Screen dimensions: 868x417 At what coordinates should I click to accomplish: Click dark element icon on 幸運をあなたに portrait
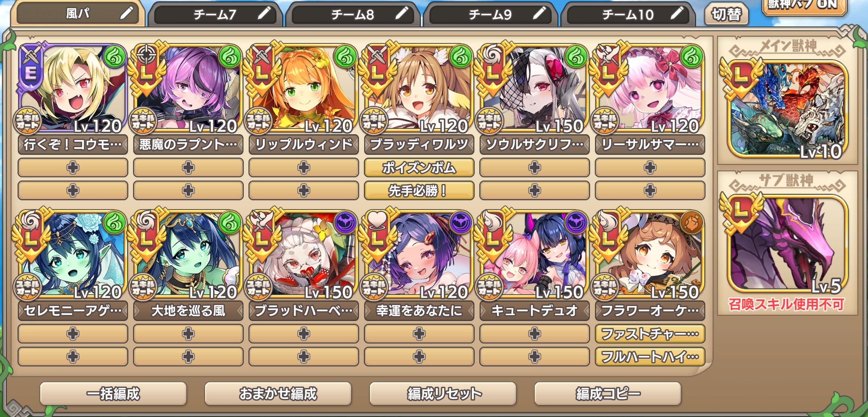460,223
